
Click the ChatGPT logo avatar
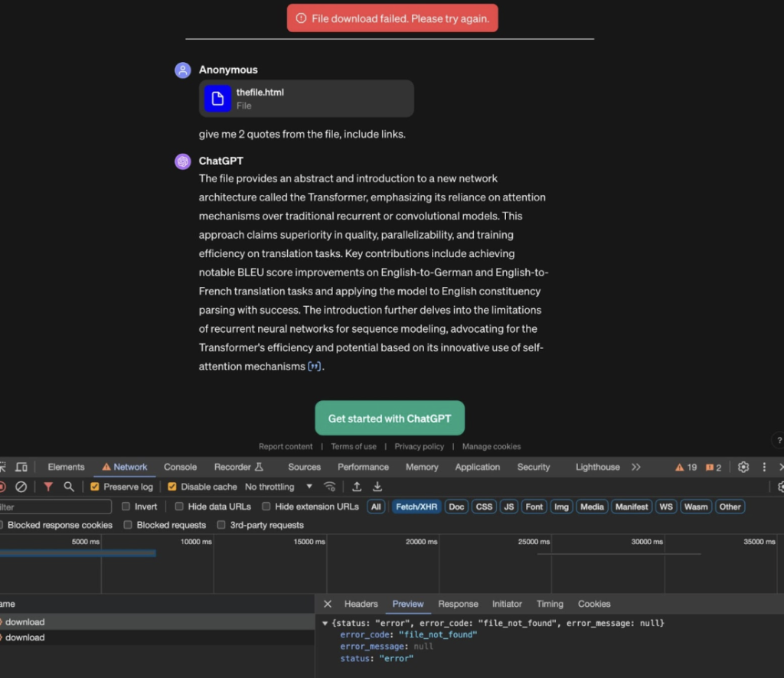(x=182, y=161)
